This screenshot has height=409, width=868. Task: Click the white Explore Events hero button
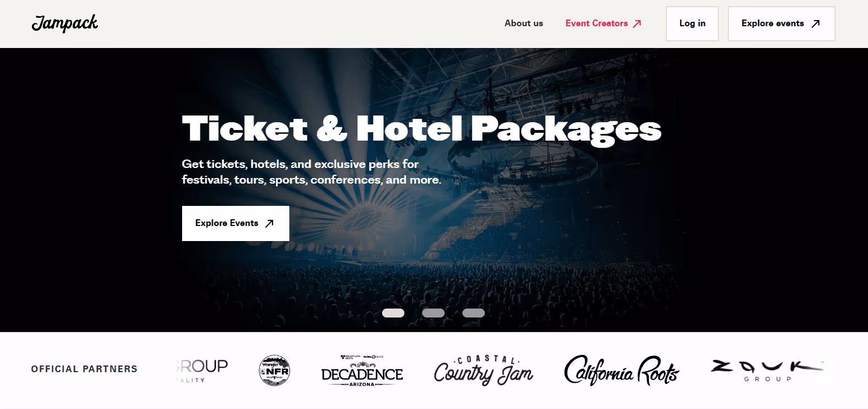[236, 223]
